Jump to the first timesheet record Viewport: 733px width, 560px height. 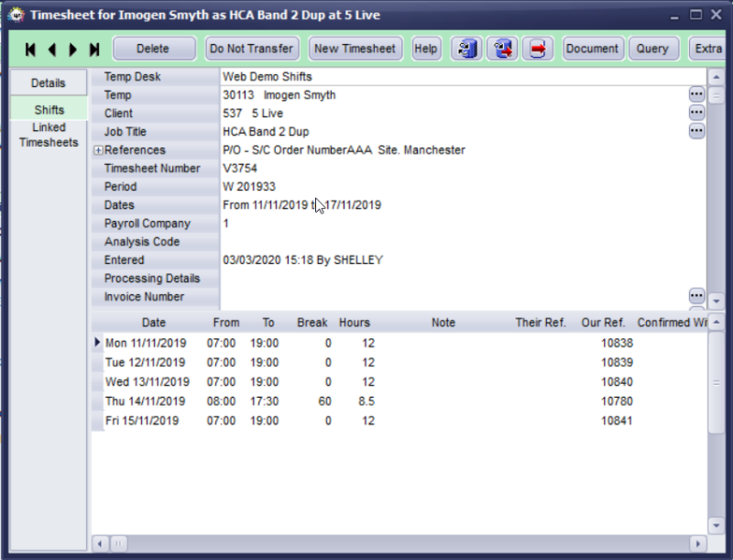(30, 49)
